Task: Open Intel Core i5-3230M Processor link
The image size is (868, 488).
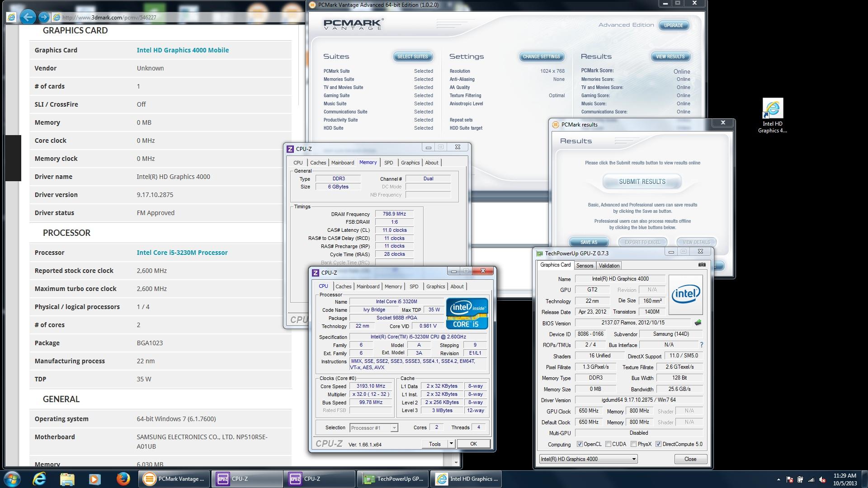Action: point(182,253)
